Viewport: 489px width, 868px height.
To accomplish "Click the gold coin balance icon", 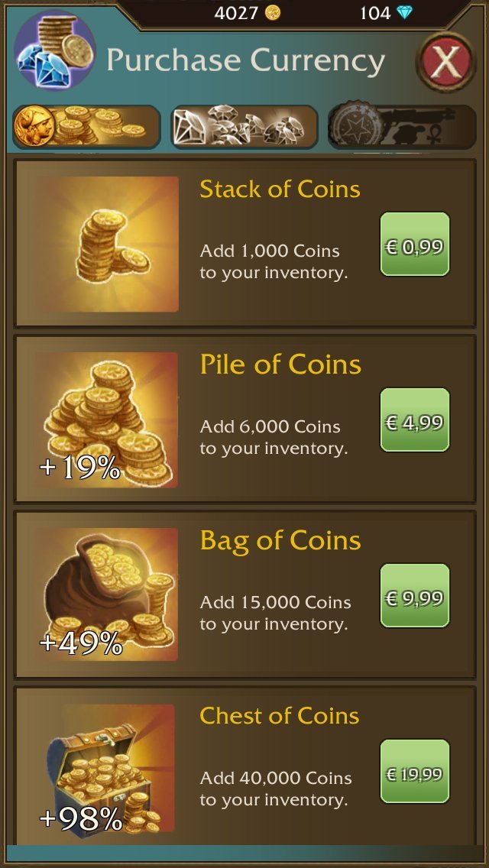I will click(x=272, y=13).
